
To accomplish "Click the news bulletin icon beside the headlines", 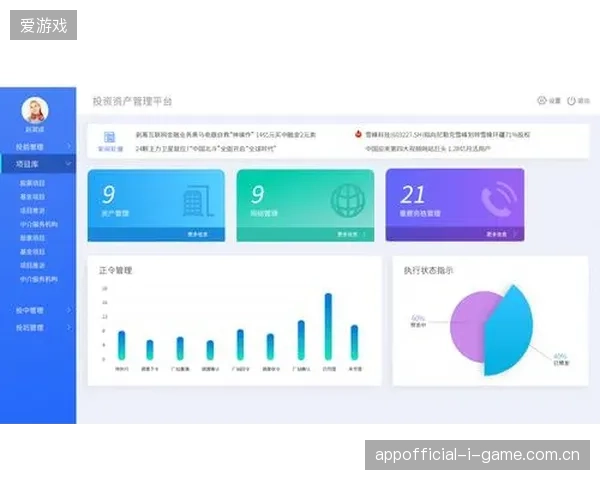I will (x=109, y=137).
